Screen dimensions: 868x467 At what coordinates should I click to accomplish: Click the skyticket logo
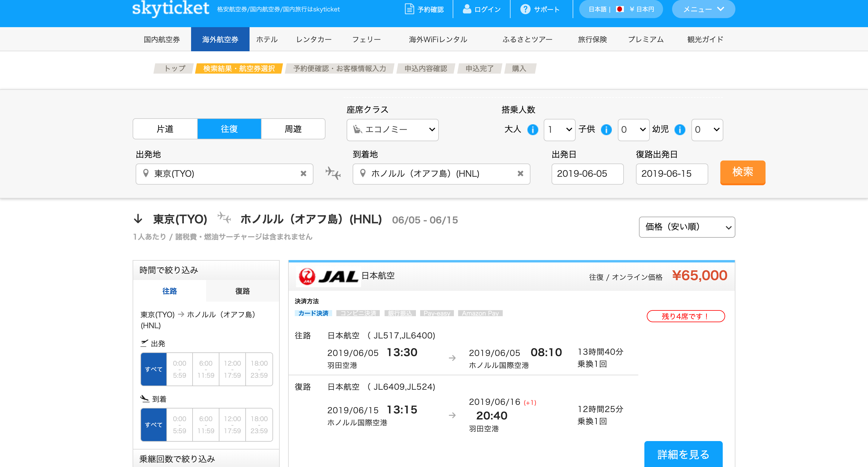pos(171,8)
